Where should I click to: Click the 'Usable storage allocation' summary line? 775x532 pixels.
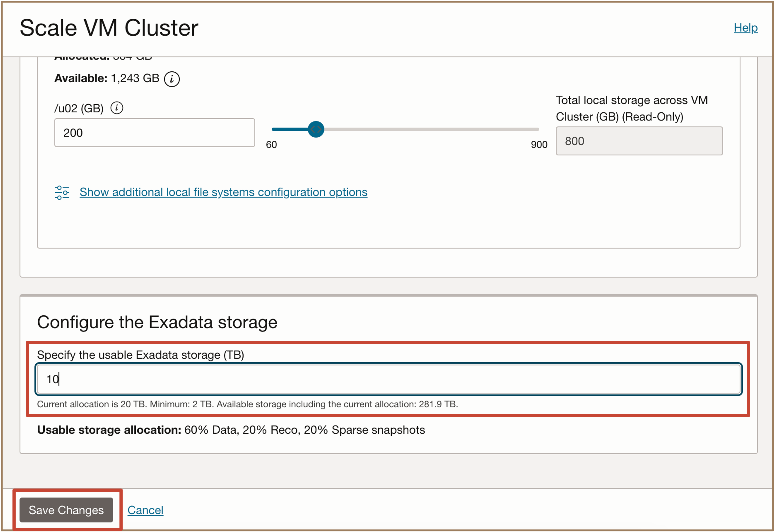(x=231, y=430)
